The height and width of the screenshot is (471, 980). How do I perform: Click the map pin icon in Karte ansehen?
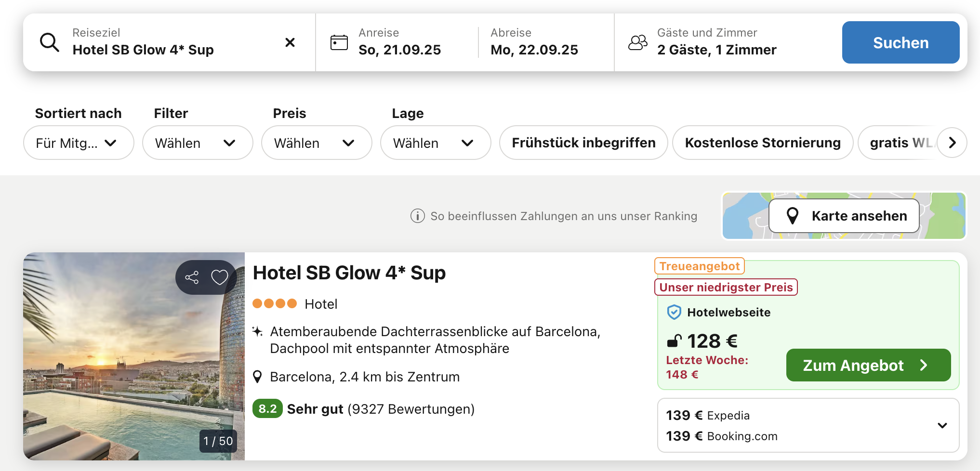coord(793,216)
